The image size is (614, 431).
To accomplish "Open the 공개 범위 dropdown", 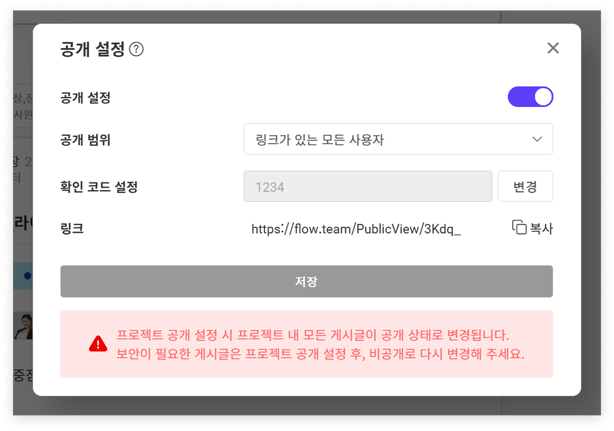I will pos(398,139).
